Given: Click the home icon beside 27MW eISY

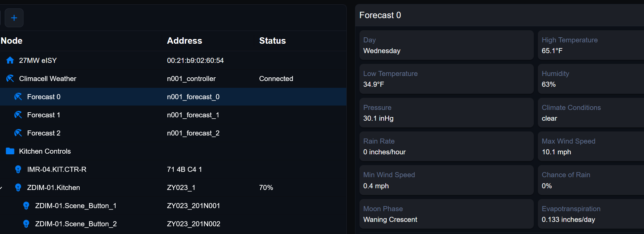Looking at the screenshot, I should 10,60.
